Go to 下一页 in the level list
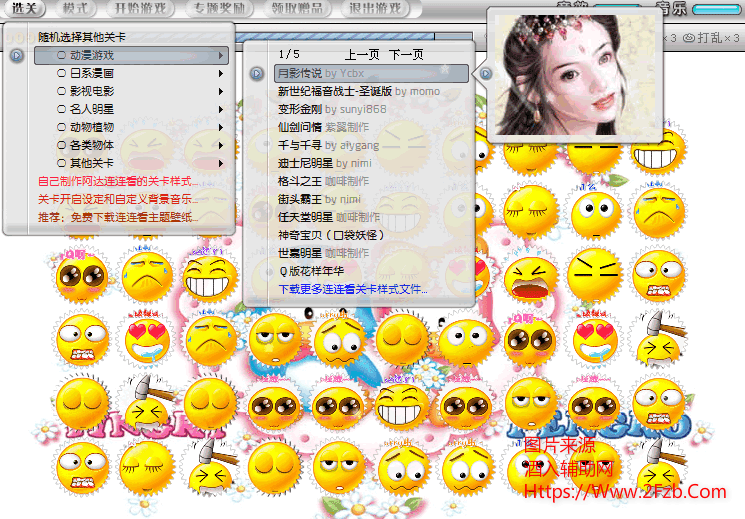The height and width of the screenshot is (519, 745). click(406, 54)
